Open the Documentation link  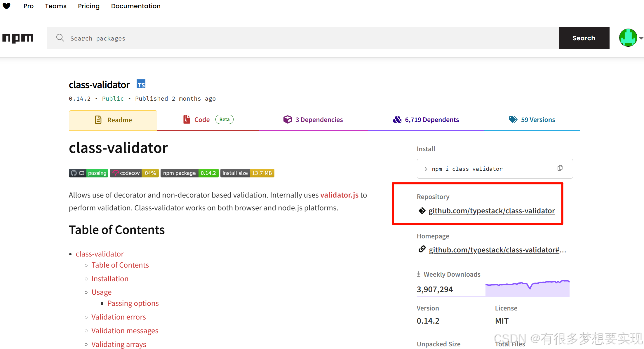coord(136,6)
